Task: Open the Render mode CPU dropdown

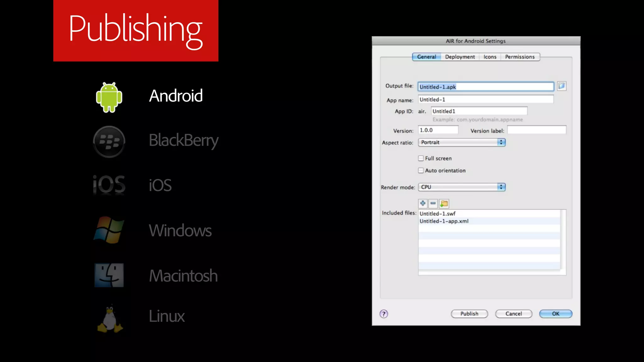Action: pyautogui.click(x=462, y=187)
